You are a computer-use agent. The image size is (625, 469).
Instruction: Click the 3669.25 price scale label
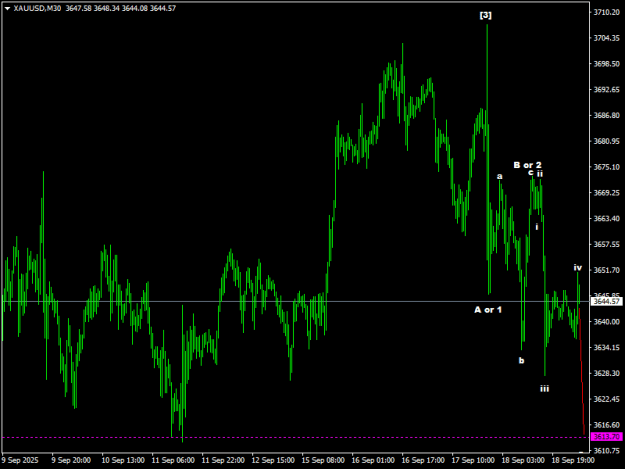[607, 192]
